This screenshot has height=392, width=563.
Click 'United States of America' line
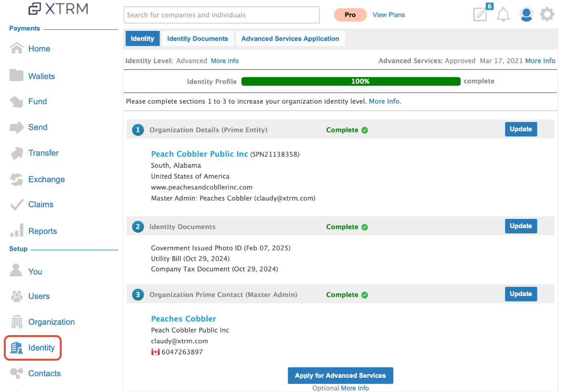coord(190,176)
